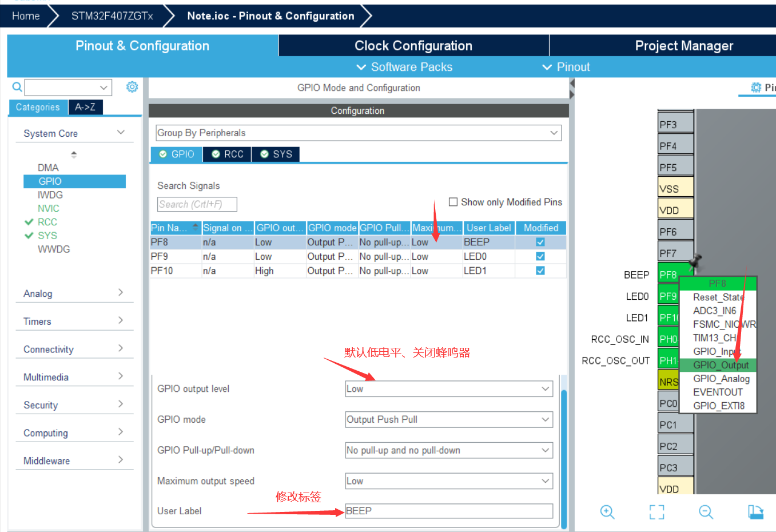Click the search magnifier icon in categories panel
Viewport: 776px width, 532px height.
click(x=17, y=87)
